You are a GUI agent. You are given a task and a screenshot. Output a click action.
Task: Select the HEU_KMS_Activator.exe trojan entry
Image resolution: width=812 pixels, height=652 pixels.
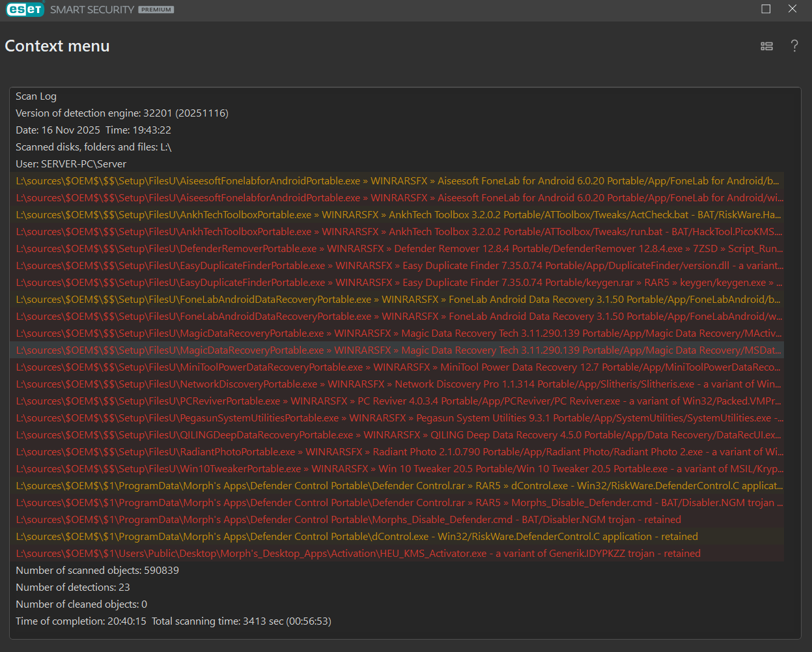pos(358,554)
